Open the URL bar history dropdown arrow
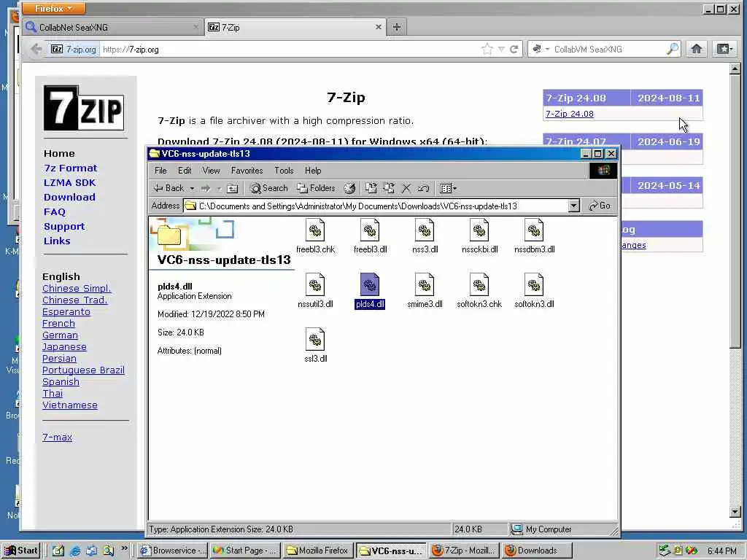Viewport: 747px width, 560px height. pyautogui.click(x=501, y=49)
